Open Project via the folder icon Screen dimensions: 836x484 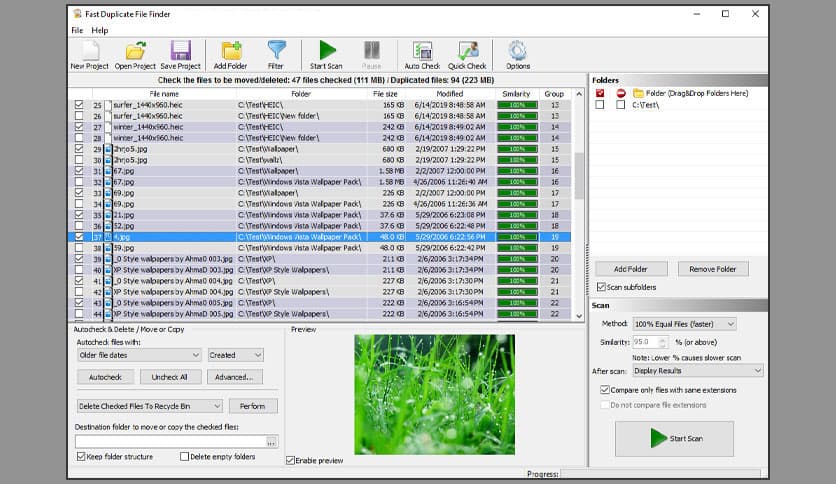[135, 51]
